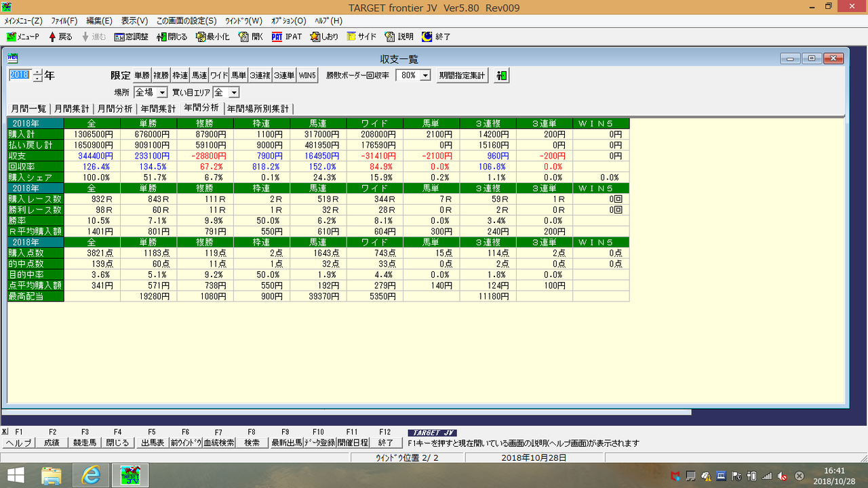Toggle WIN5 bet type filter
Screen dimensions: 868x488
tap(307, 76)
